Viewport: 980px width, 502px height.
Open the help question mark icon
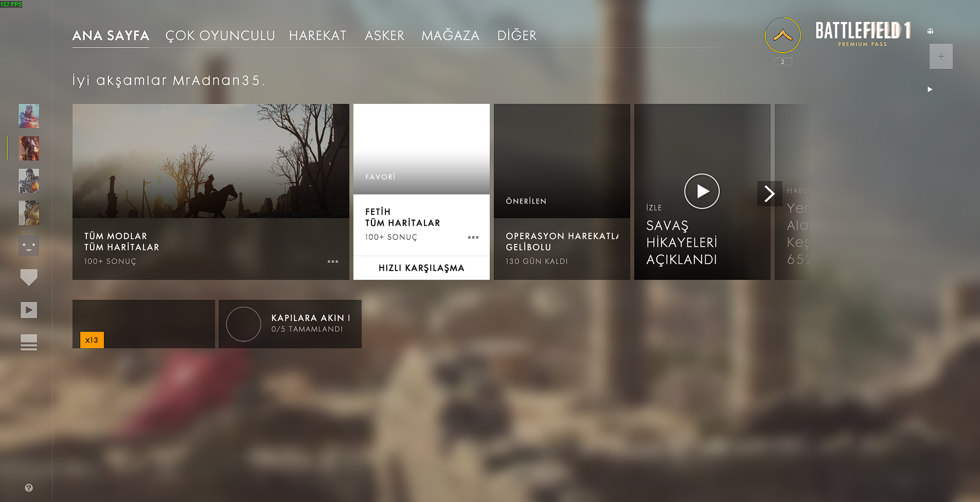pos(29,488)
